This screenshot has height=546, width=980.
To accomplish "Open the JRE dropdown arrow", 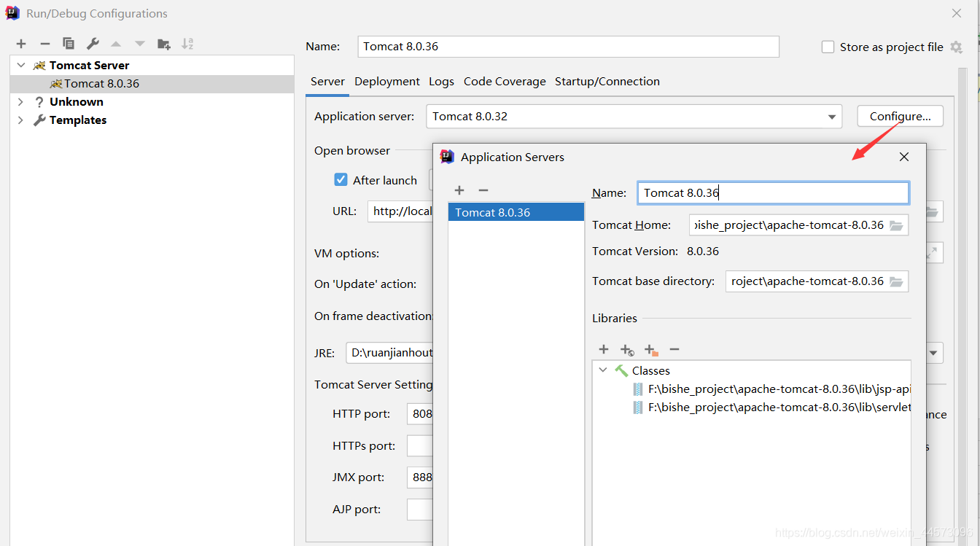I will 933,353.
